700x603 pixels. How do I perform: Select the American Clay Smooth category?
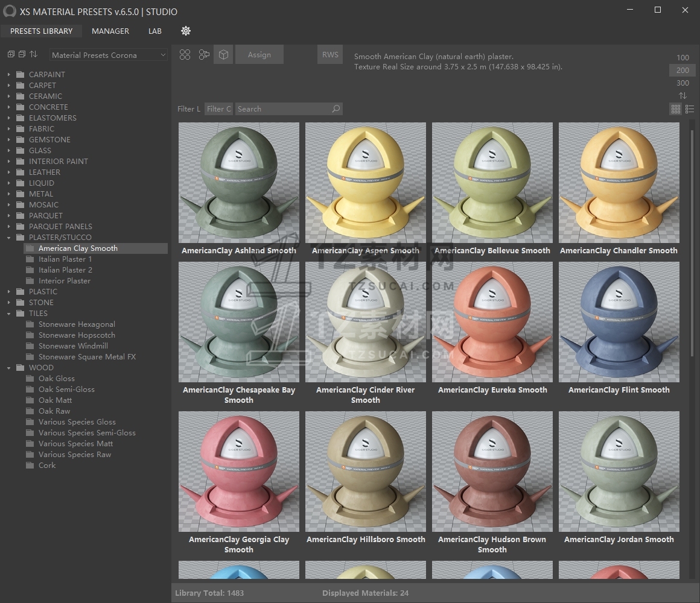pos(95,248)
